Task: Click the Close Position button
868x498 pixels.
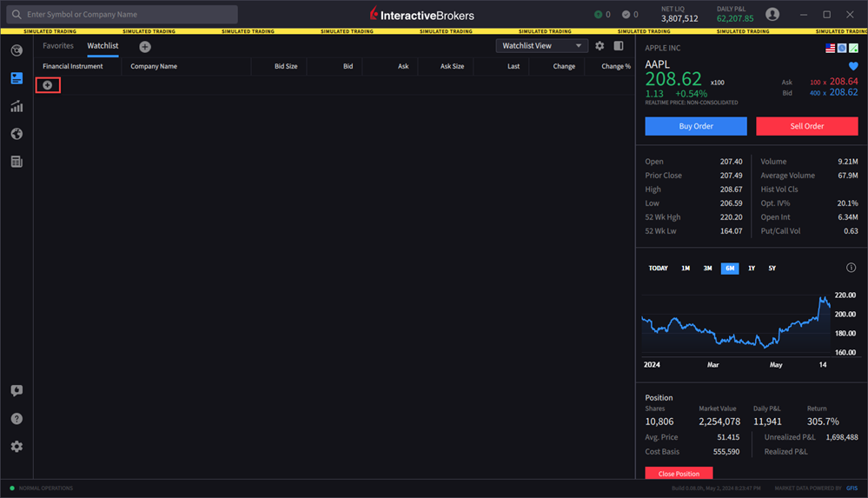Action: point(679,474)
